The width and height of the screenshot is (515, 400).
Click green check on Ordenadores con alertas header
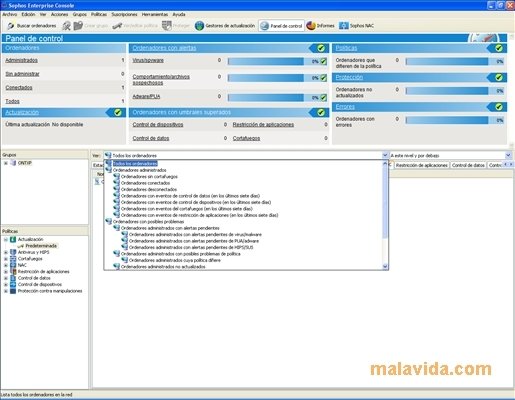pyautogui.click(x=321, y=48)
